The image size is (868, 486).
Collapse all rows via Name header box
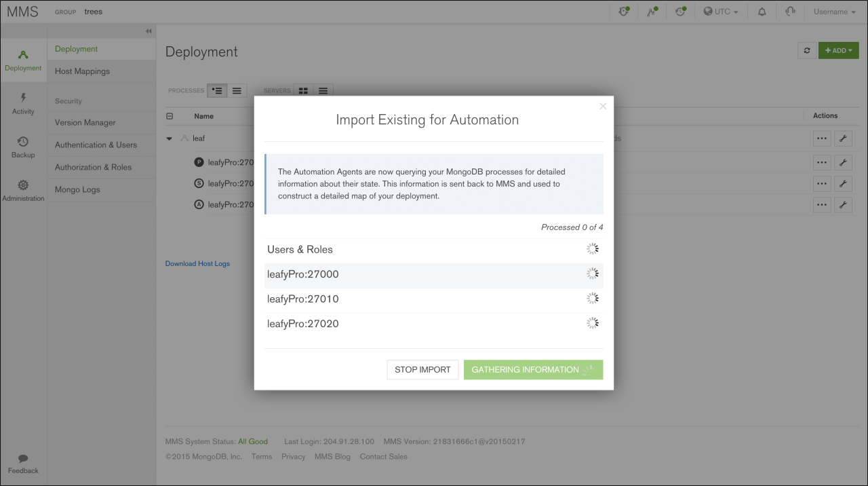(170, 116)
